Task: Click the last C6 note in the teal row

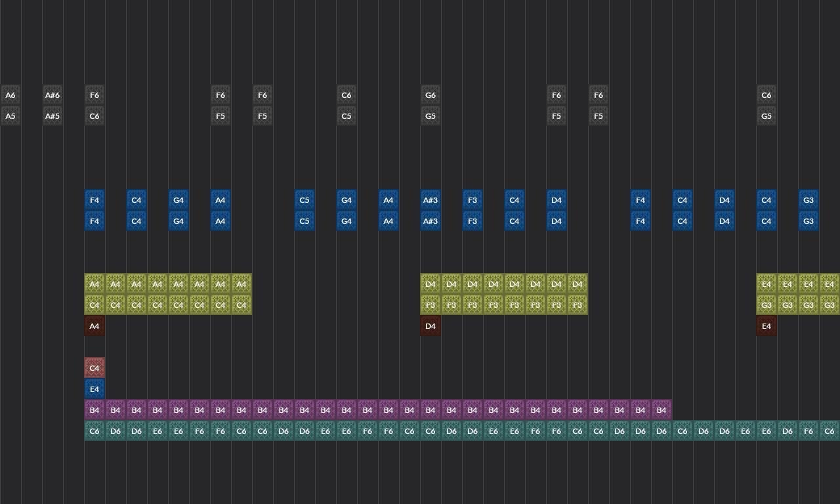Action: click(829, 430)
